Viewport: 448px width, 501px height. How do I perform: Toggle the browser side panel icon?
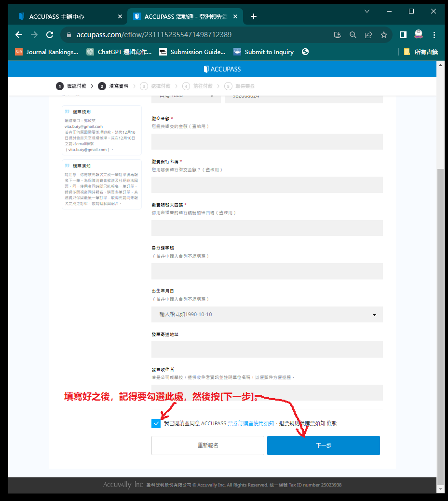(x=403, y=35)
